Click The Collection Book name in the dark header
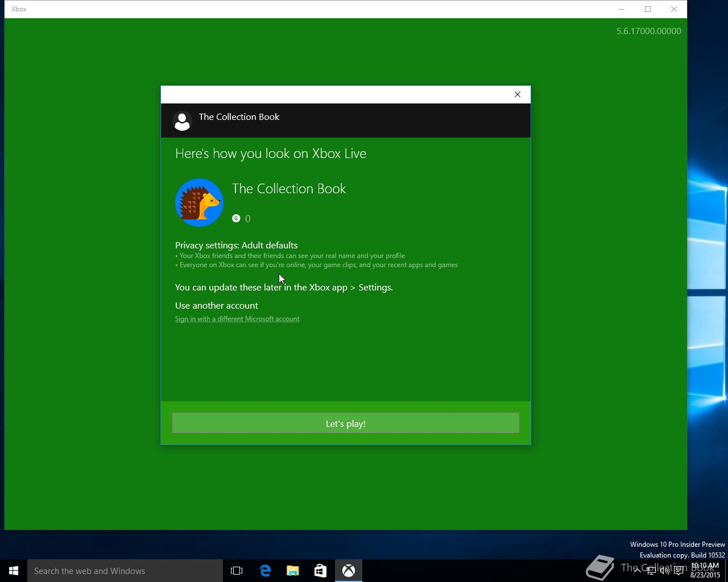Viewport: 728px width, 582px height. (239, 117)
